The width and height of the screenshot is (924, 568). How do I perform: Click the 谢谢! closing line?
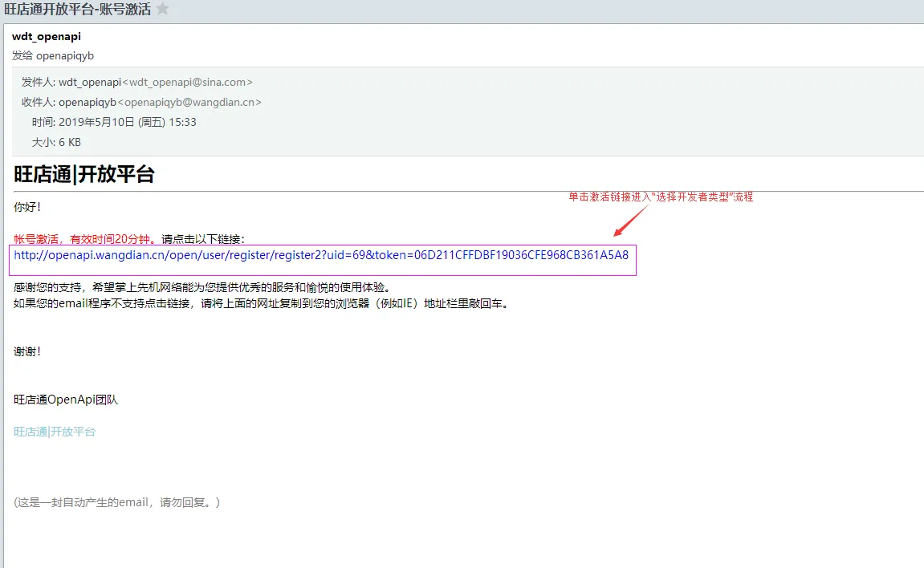27,351
